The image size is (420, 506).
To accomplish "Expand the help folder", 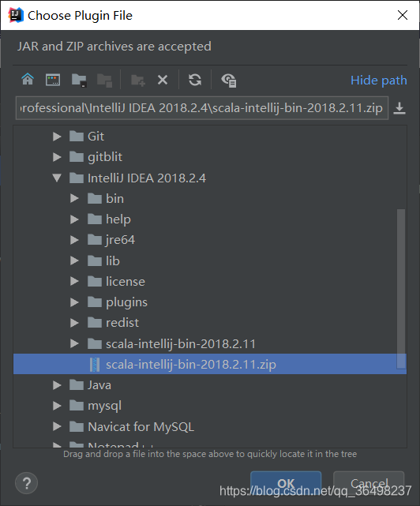I will pyautogui.click(x=74, y=219).
